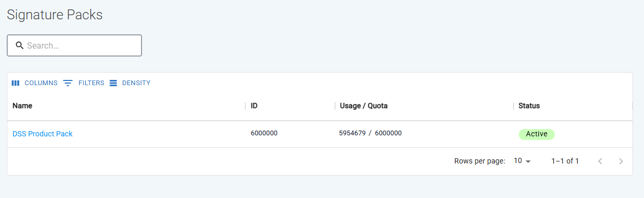The image size is (644, 198).
Task: Go to next page arrow
Action: click(621, 161)
